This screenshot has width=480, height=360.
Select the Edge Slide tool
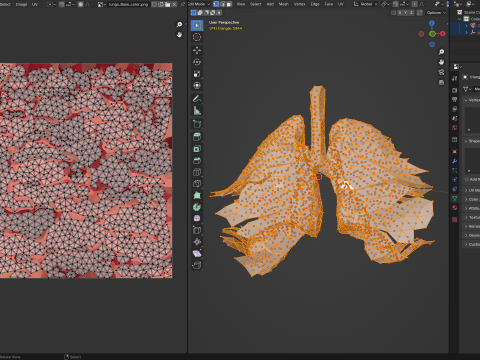(197, 230)
